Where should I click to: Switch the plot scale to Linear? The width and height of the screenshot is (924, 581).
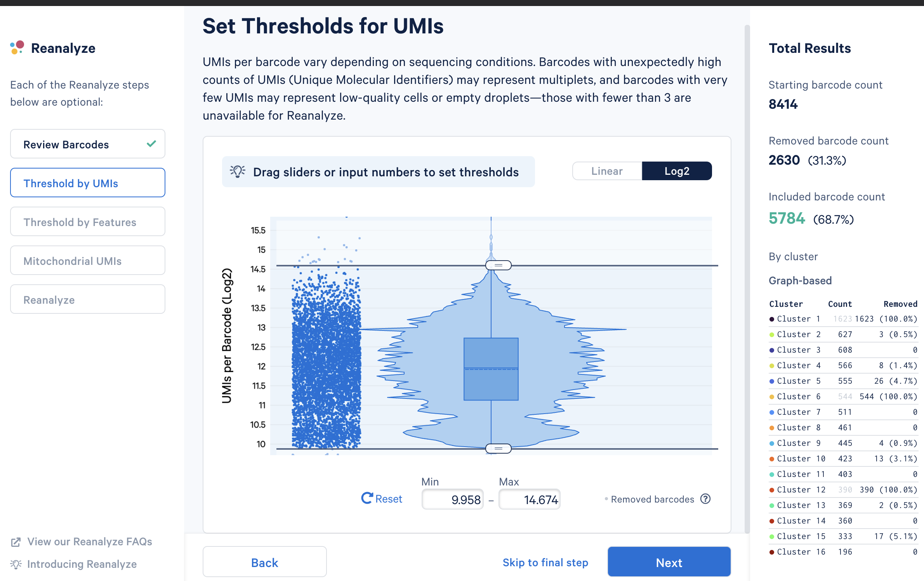click(607, 171)
